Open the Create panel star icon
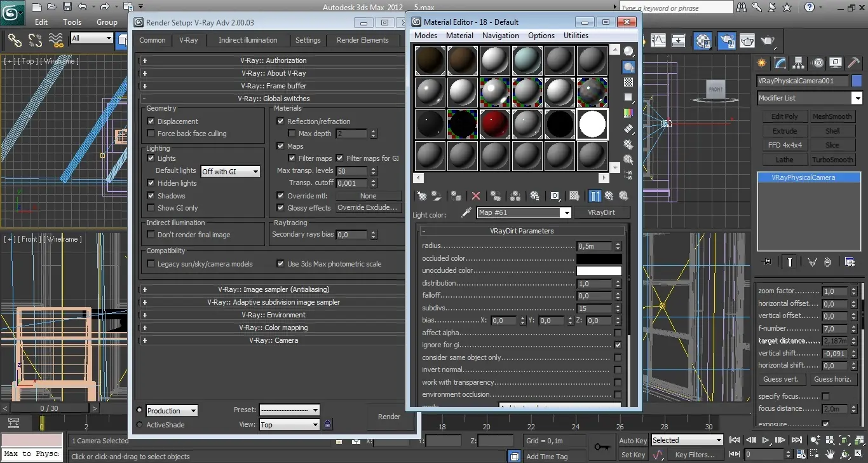The width and height of the screenshot is (868, 463). pyautogui.click(x=761, y=63)
